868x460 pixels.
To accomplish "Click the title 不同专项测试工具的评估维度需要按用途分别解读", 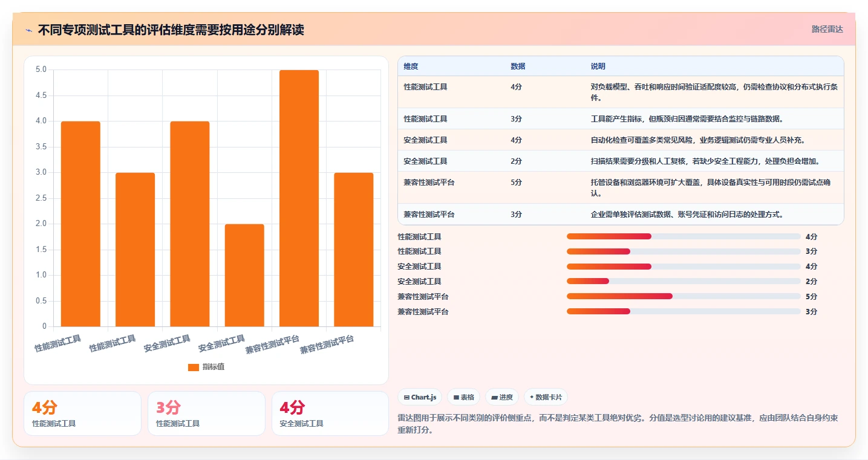I will point(171,30).
